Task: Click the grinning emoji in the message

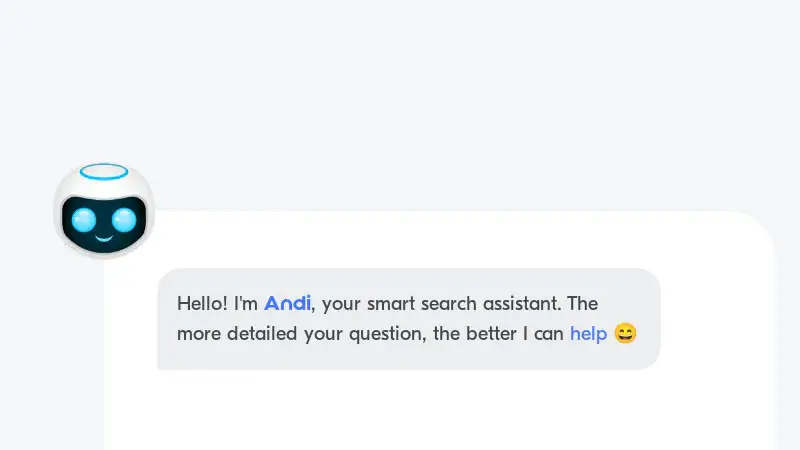Action: click(626, 333)
